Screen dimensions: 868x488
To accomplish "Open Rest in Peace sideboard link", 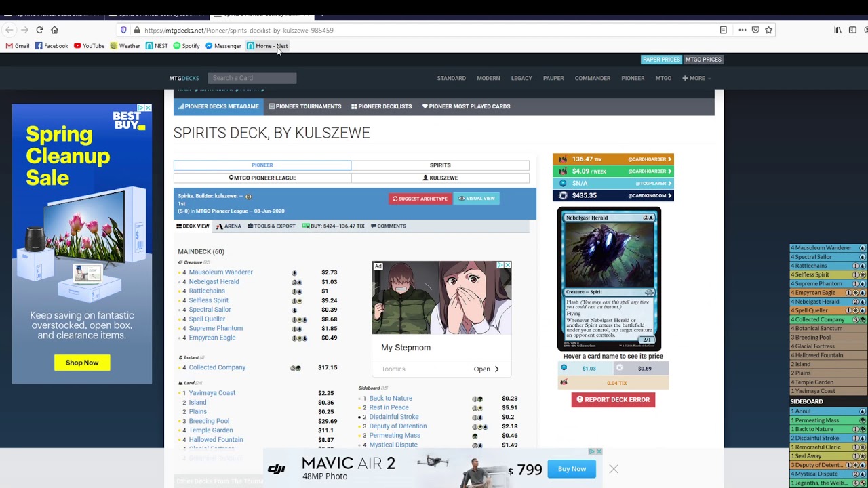I will [x=389, y=408].
